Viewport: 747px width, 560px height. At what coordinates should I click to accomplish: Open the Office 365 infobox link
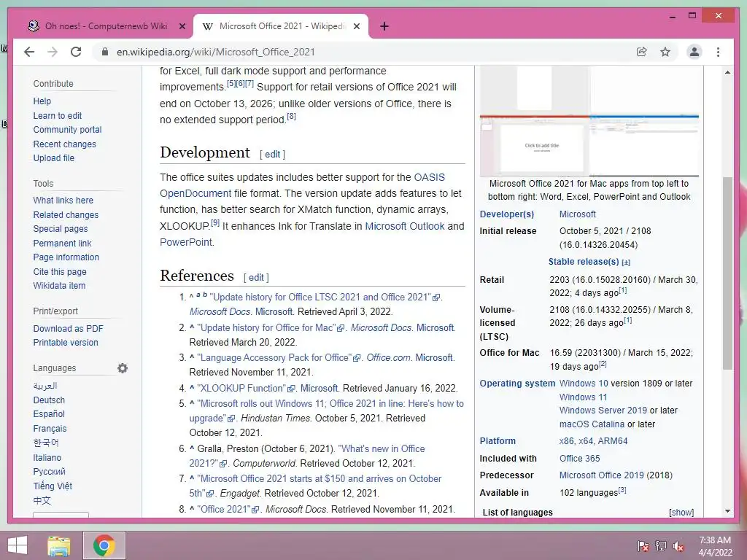click(x=579, y=459)
